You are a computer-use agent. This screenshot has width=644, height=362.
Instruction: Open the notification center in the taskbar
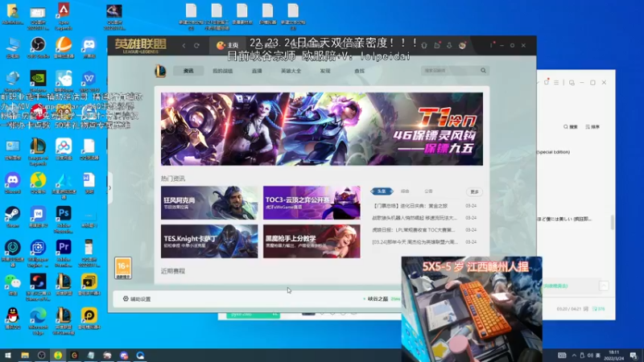(634, 356)
